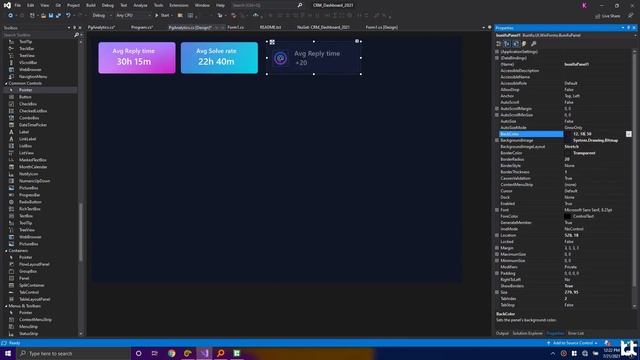This screenshot has width=640, height=360.
Task: Switch to the README.txt tab
Action: click(x=270, y=27)
